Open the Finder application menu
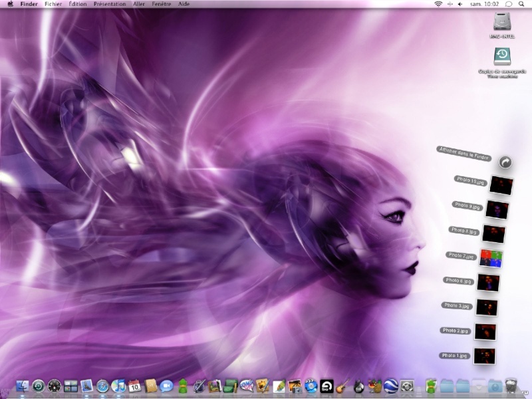This screenshot has height=399, width=532. coord(29,4)
